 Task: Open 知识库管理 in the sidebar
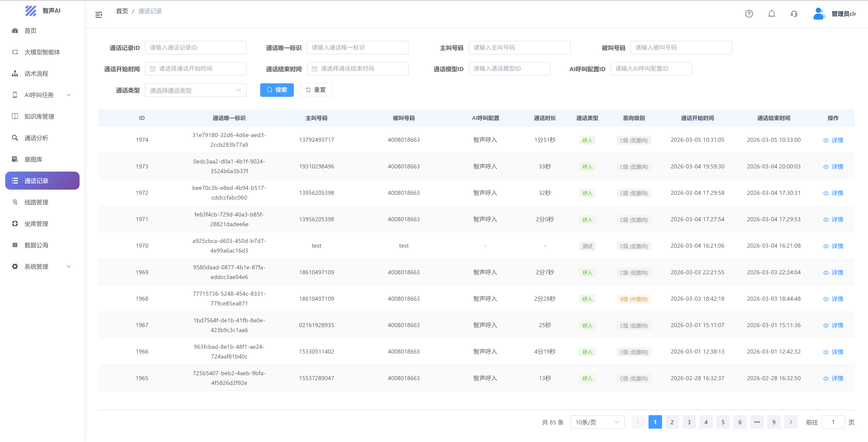[x=39, y=116]
